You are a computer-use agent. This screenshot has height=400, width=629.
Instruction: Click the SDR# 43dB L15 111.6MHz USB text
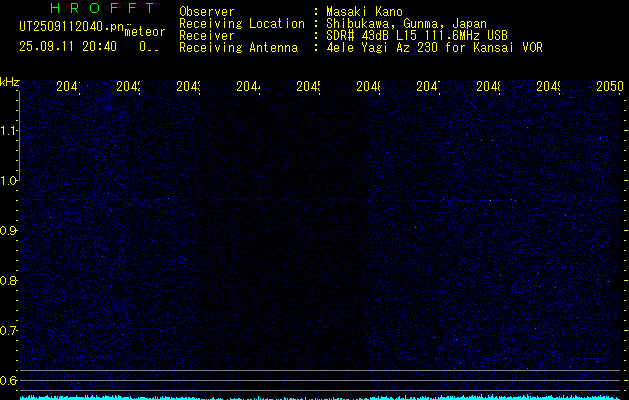[x=417, y=36]
